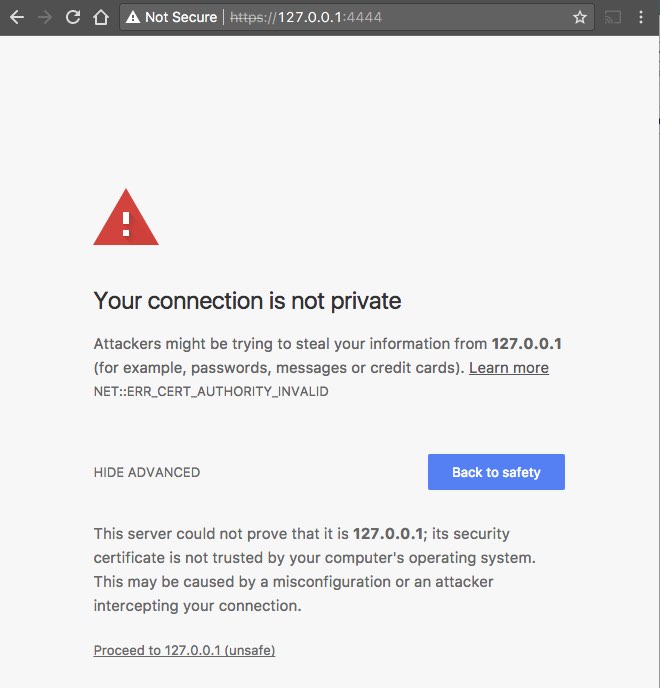The image size is (660, 688).
Task: Click the large red warning triangle
Action: point(126,217)
